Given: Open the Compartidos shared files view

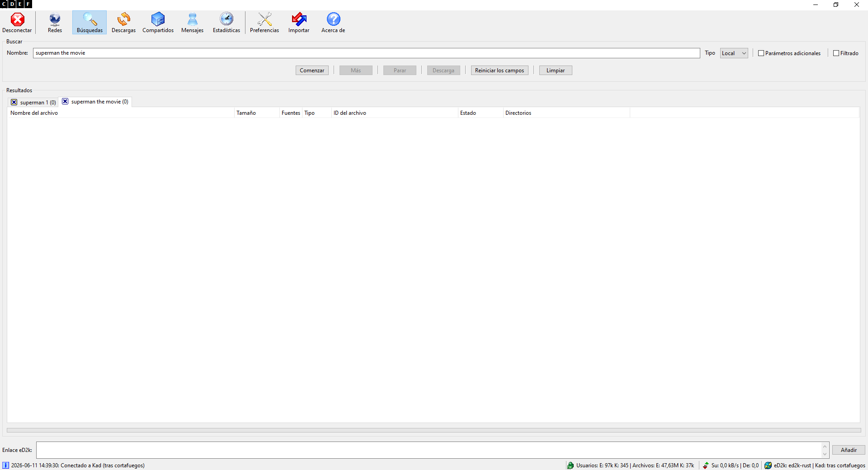Looking at the screenshot, I should 158,23.
